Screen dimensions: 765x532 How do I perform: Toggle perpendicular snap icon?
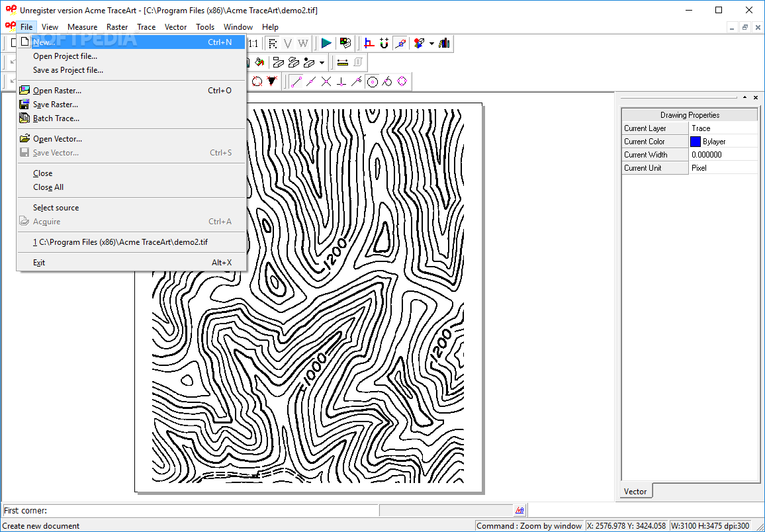point(341,81)
